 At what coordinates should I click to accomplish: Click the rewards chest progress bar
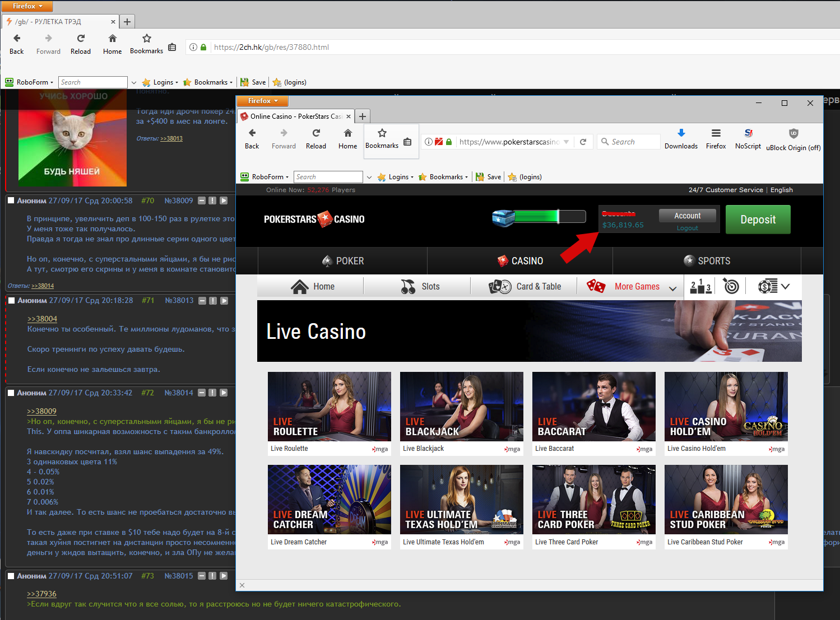539,217
